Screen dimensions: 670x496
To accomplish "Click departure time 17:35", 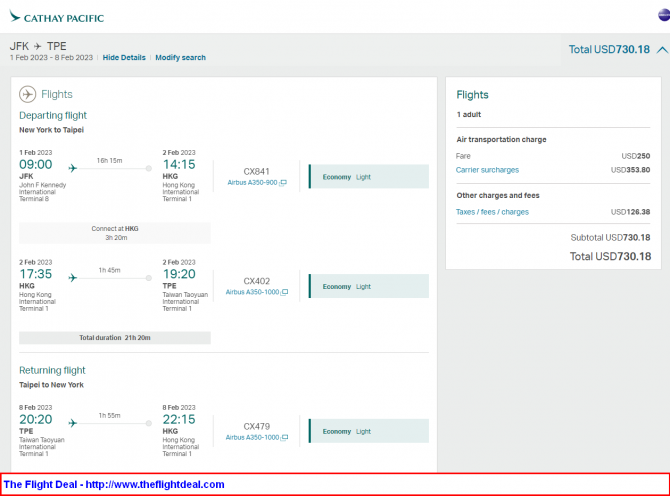I will [35, 274].
